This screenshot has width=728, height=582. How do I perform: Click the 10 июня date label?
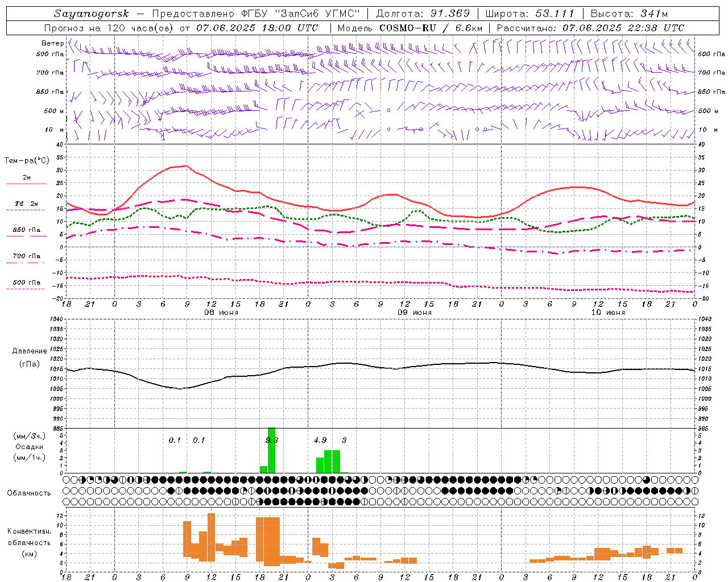608,313
